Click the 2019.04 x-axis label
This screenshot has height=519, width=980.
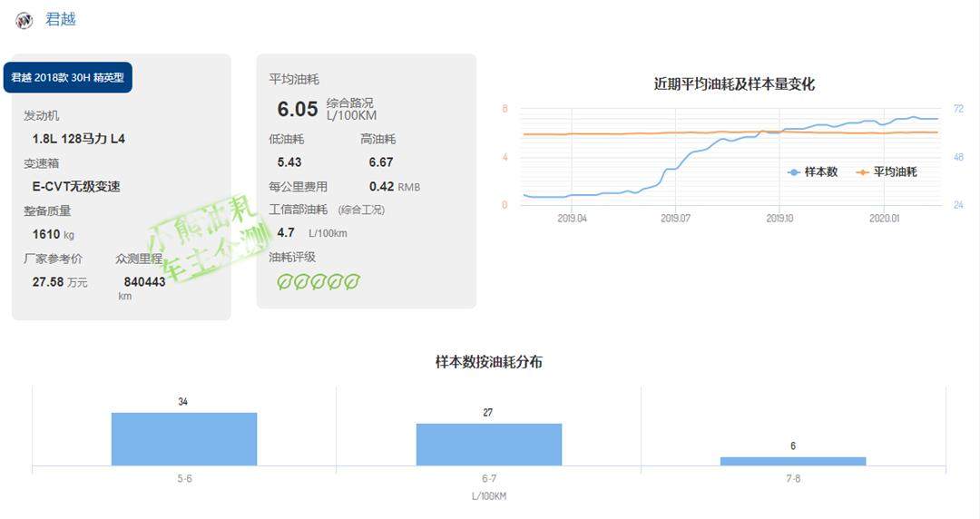pyautogui.click(x=572, y=219)
